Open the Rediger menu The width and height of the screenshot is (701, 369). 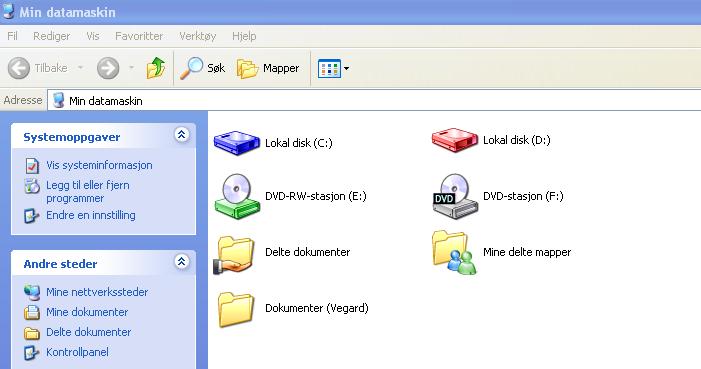[51, 36]
